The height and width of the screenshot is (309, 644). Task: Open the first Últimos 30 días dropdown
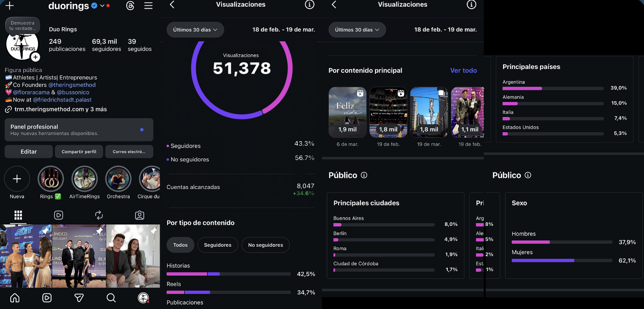point(195,30)
